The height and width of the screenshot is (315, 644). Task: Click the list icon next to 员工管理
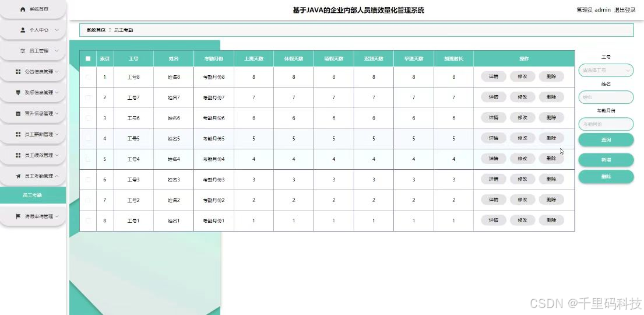click(23, 51)
